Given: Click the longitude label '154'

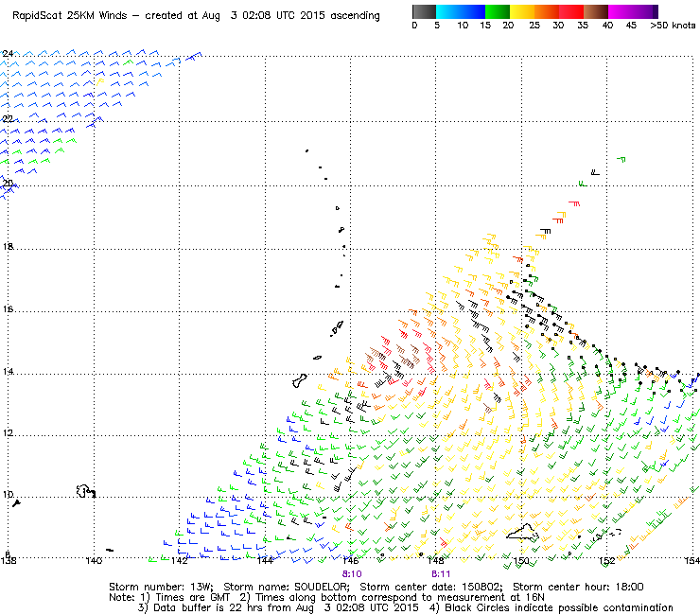Looking at the screenshot, I should [692, 561].
